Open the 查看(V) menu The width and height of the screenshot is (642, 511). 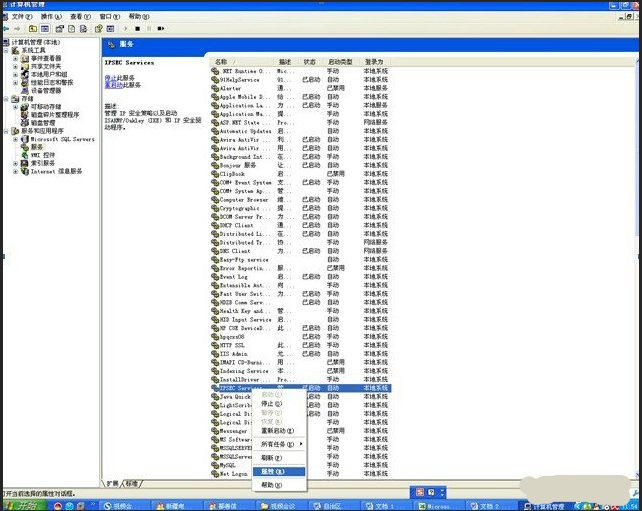tap(80, 16)
